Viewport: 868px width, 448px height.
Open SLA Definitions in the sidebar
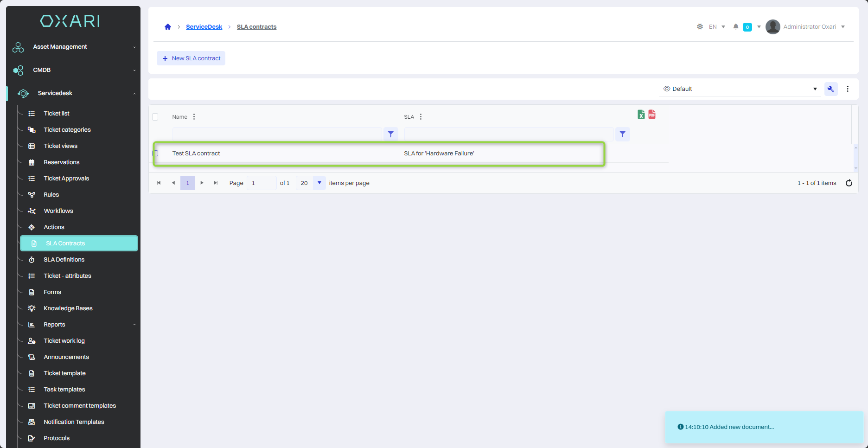click(x=64, y=260)
